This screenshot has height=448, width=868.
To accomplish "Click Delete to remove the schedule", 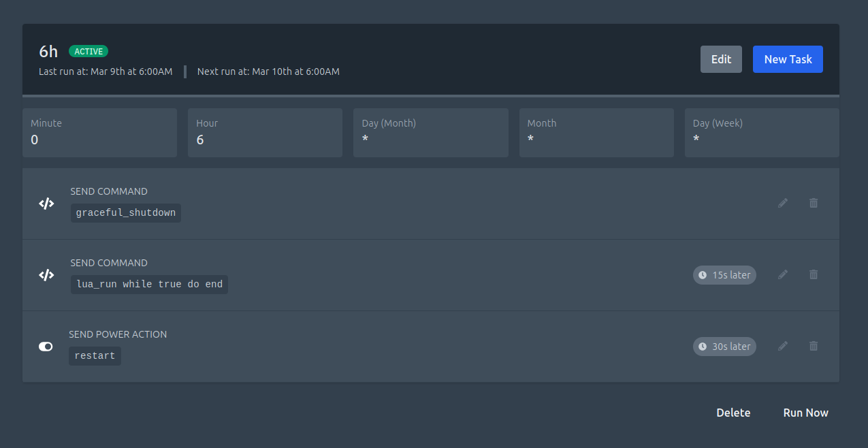I will 733,413.
